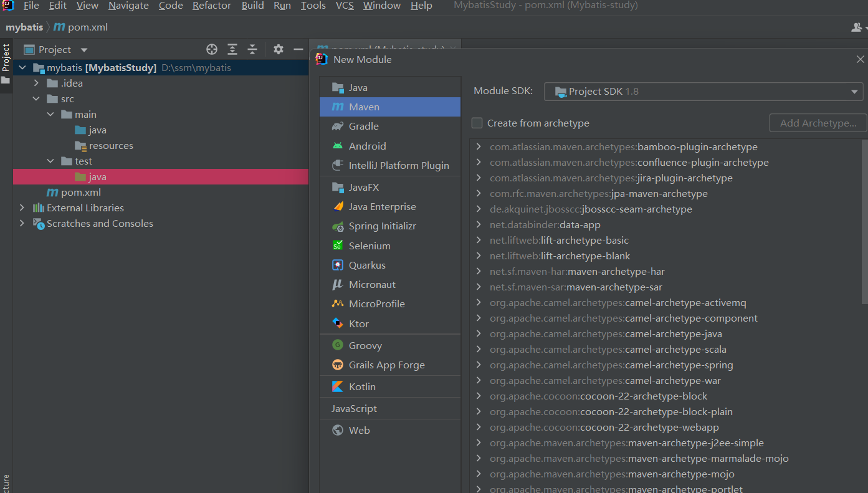This screenshot has height=493, width=868.
Task: Choose the Android module icon
Action: (338, 146)
